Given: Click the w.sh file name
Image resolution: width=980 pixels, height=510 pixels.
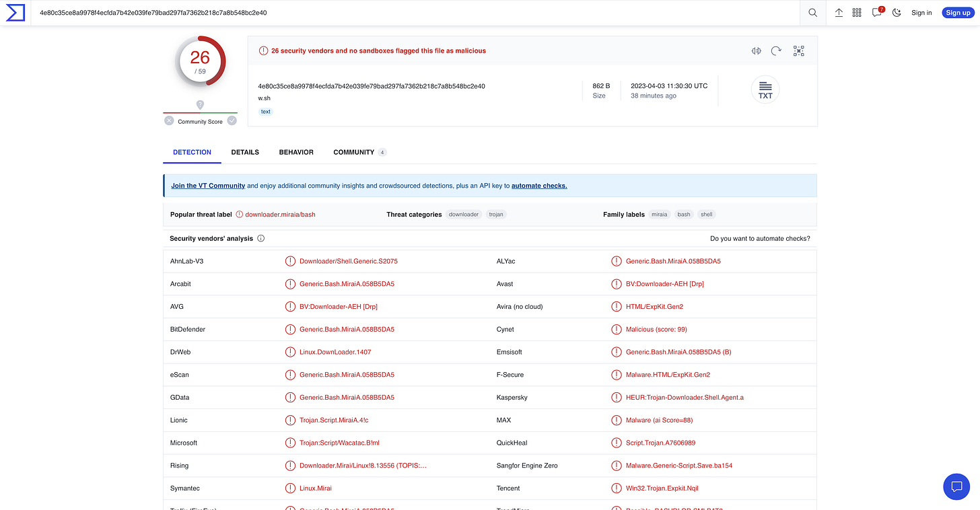Looking at the screenshot, I should point(264,98).
